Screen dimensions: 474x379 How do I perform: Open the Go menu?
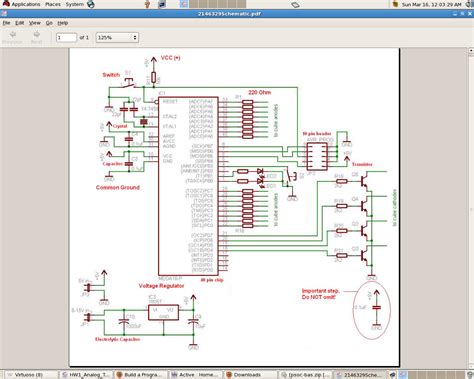49,23
